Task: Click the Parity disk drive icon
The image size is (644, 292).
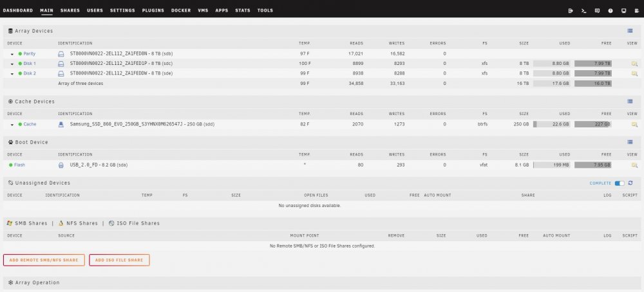Action: (x=61, y=54)
